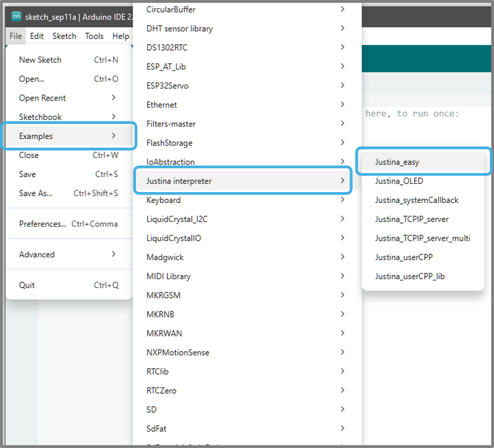Open the Tools menu
494x448 pixels.
(x=94, y=36)
